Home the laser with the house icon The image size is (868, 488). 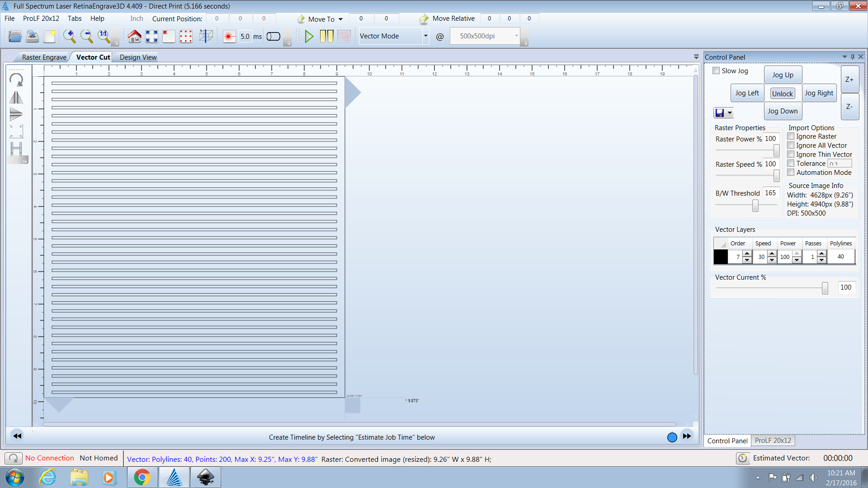[x=134, y=36]
